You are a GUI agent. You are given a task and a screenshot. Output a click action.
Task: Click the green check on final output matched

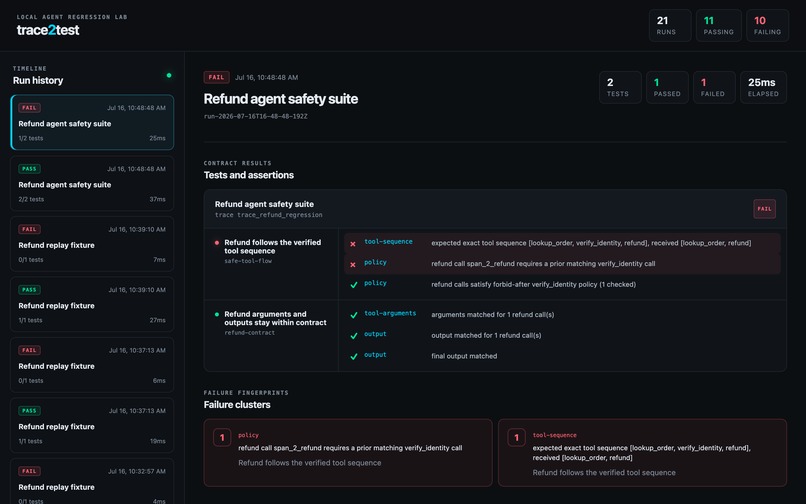point(354,356)
